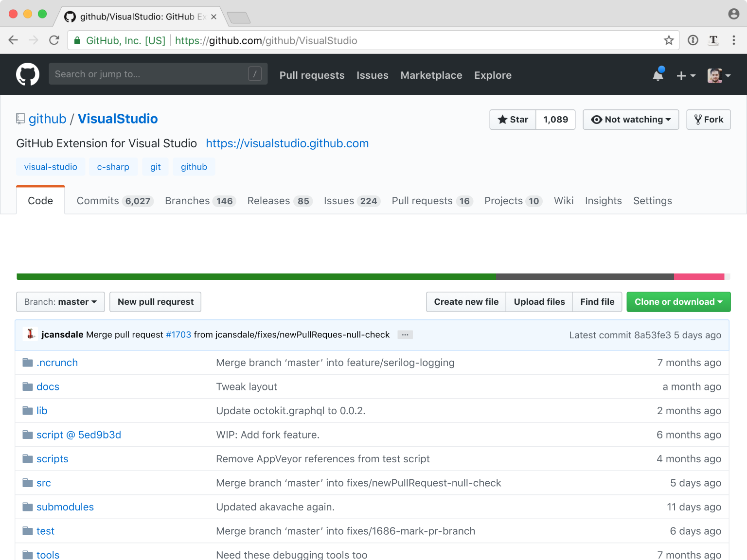Expand the Clone or download menu
Viewport: 747px width, 560px height.
[x=678, y=302]
